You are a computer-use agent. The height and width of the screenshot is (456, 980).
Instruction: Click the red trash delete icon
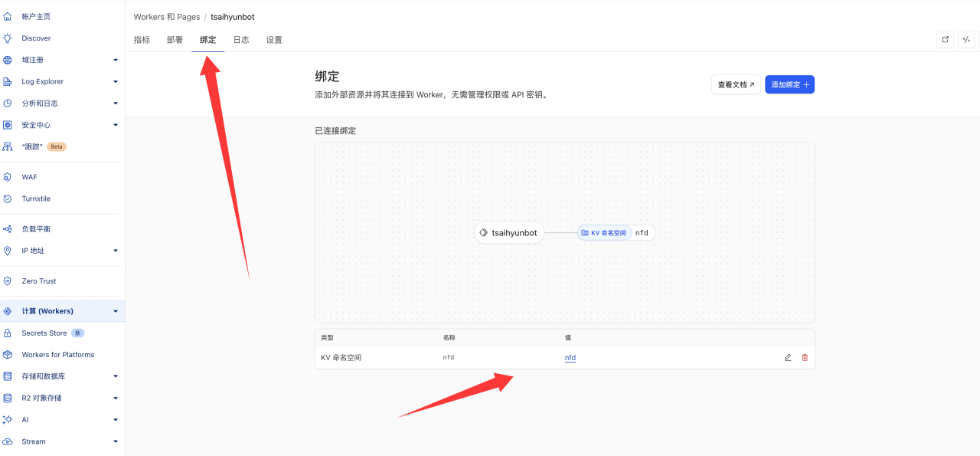click(805, 358)
